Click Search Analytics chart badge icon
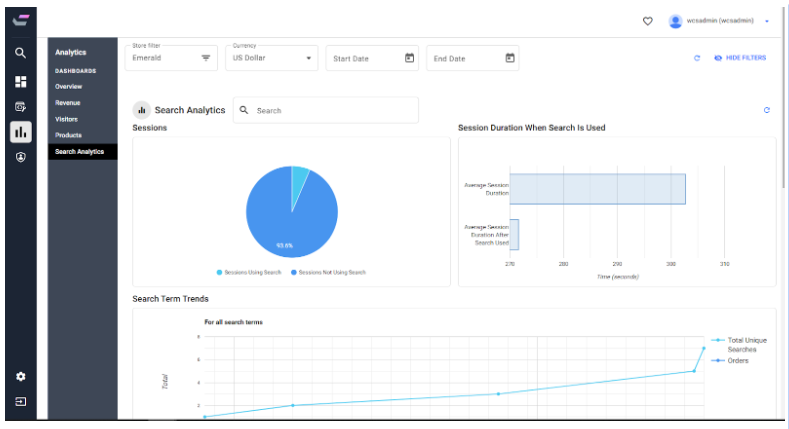 point(142,110)
